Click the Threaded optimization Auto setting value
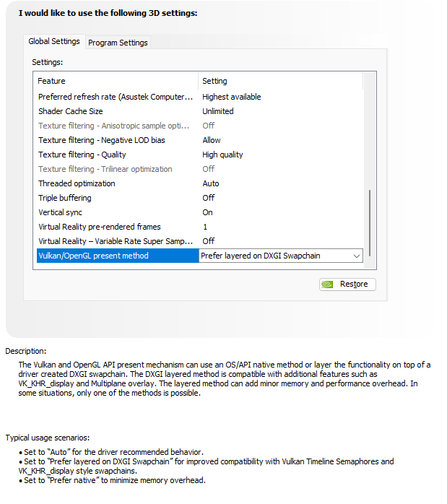Image resolution: width=447 pixels, height=504 pixels. [x=211, y=183]
